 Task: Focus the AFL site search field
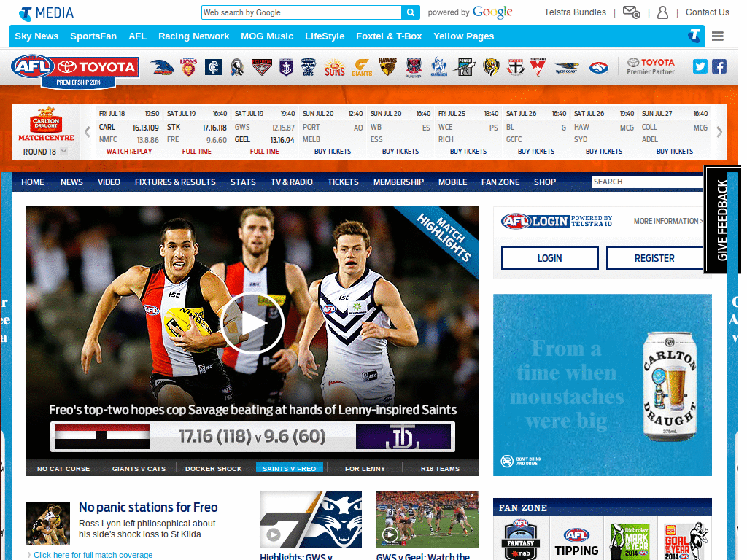[x=648, y=182]
